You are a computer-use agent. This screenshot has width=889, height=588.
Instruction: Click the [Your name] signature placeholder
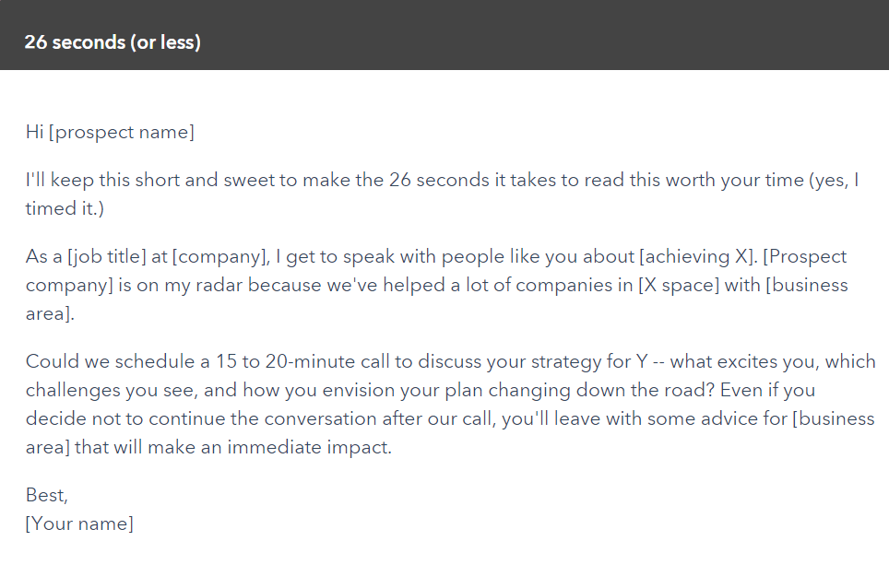point(79,523)
